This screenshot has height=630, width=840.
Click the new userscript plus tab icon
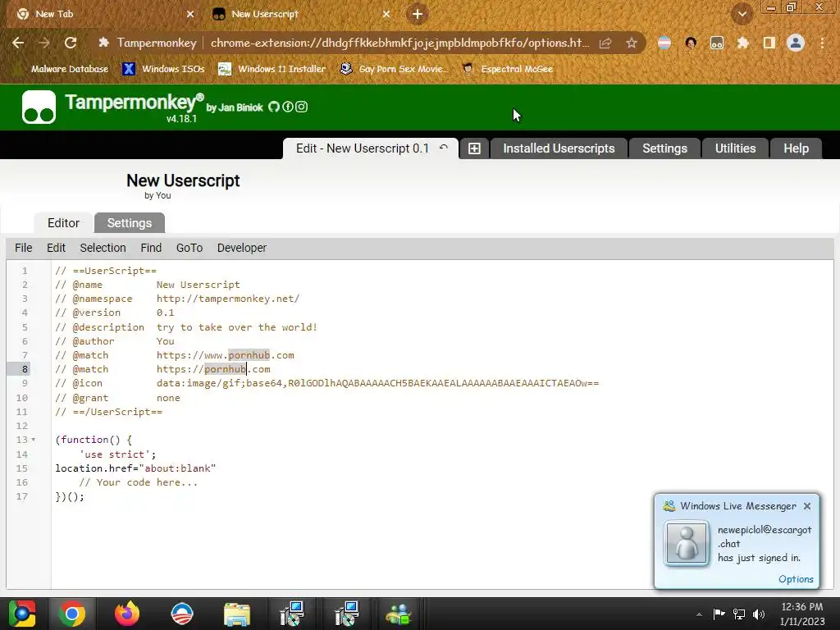pyautogui.click(x=474, y=148)
